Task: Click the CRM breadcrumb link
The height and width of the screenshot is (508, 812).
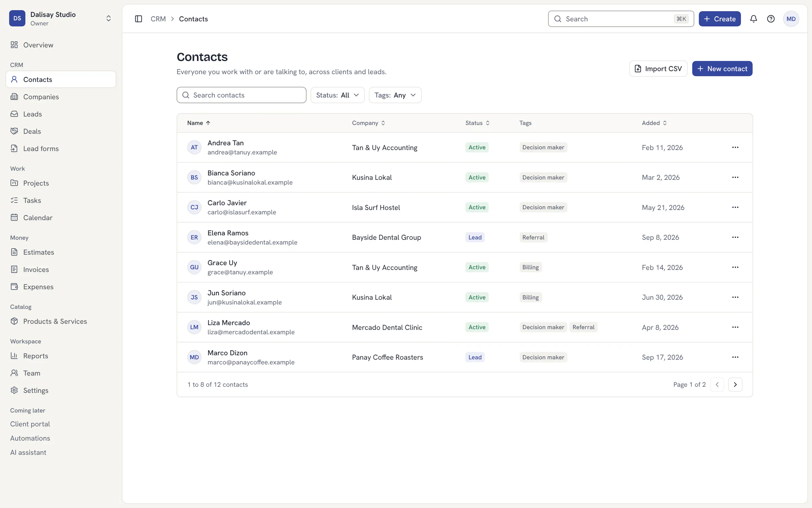Action: click(x=158, y=19)
